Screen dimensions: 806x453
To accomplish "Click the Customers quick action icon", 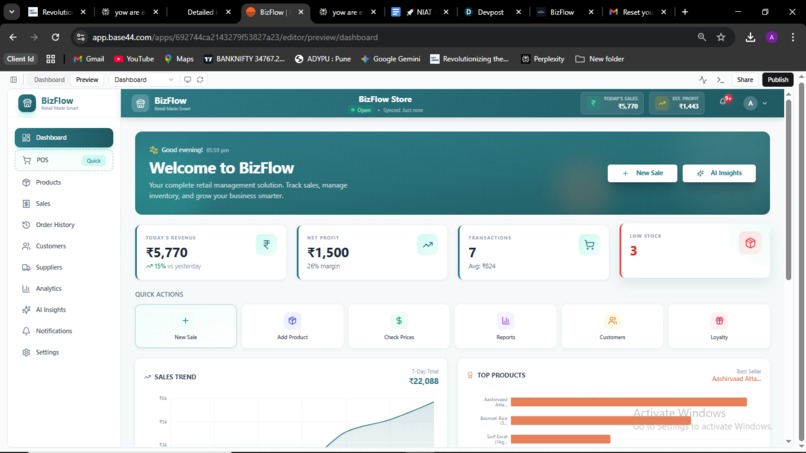I will 612,320.
